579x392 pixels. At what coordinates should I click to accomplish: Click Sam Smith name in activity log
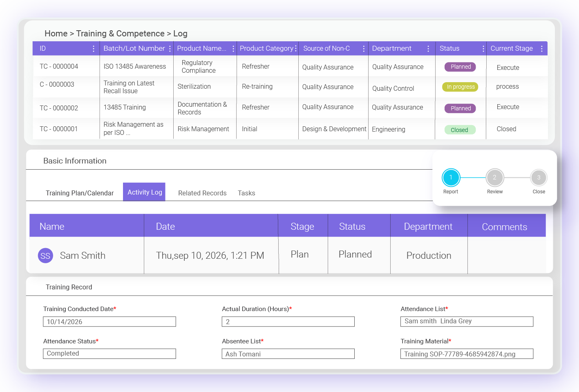(83, 255)
